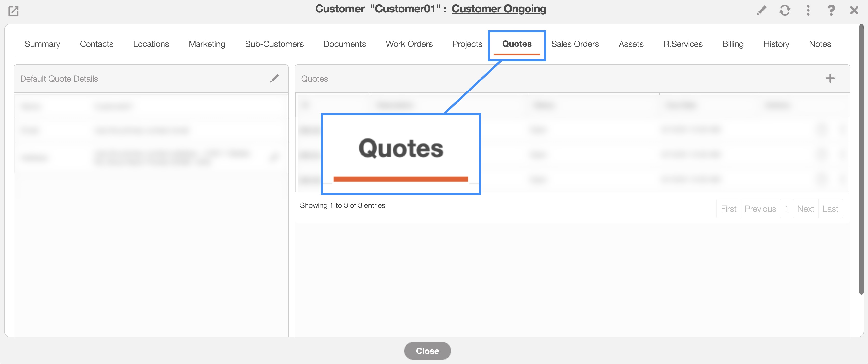
Task: Open the Contacts tab
Action: coord(96,44)
